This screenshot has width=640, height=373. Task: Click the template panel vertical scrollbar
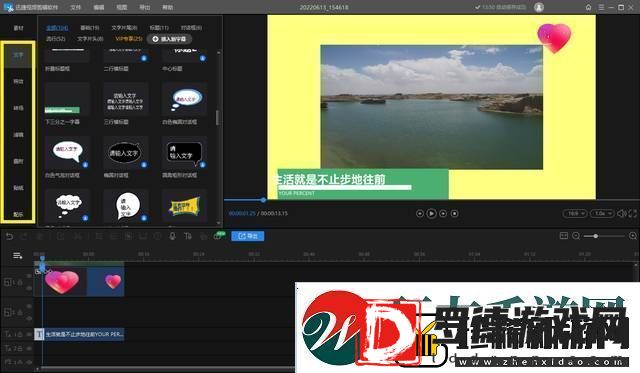pos(218,118)
